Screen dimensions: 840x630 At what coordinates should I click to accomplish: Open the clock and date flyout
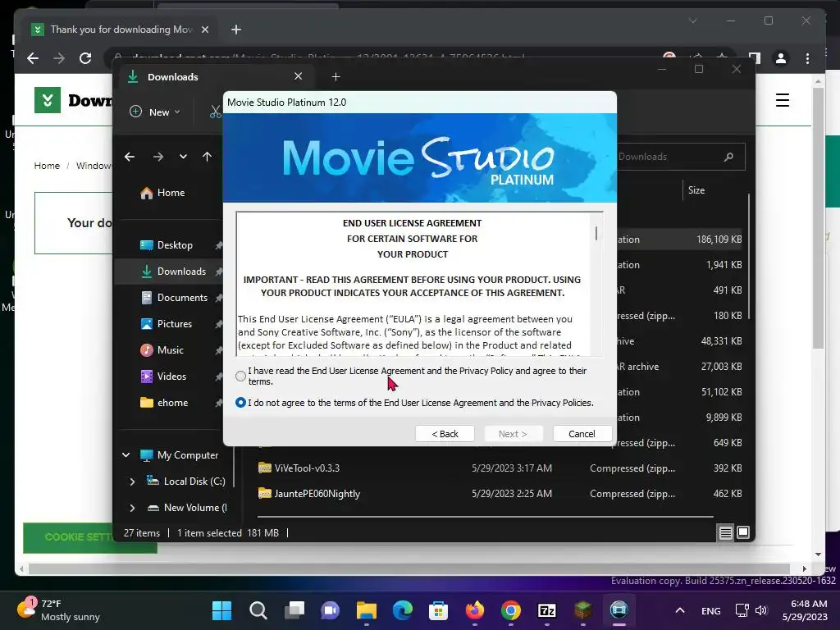pyautogui.click(x=805, y=610)
